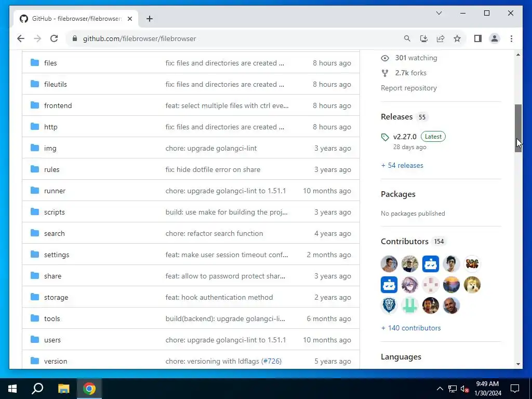
Task: Open the browser side panel
Action: coord(478,38)
